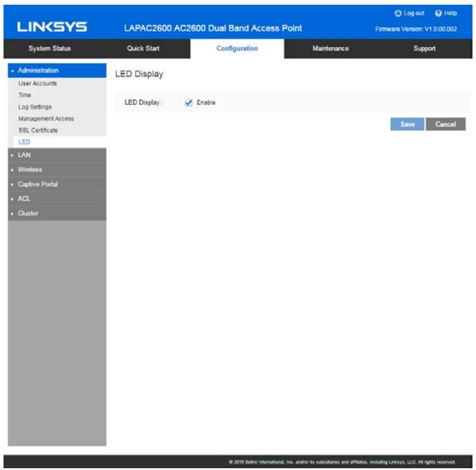Click the Belkin copyright footer text
This screenshot has height=470, width=476.
point(342,462)
